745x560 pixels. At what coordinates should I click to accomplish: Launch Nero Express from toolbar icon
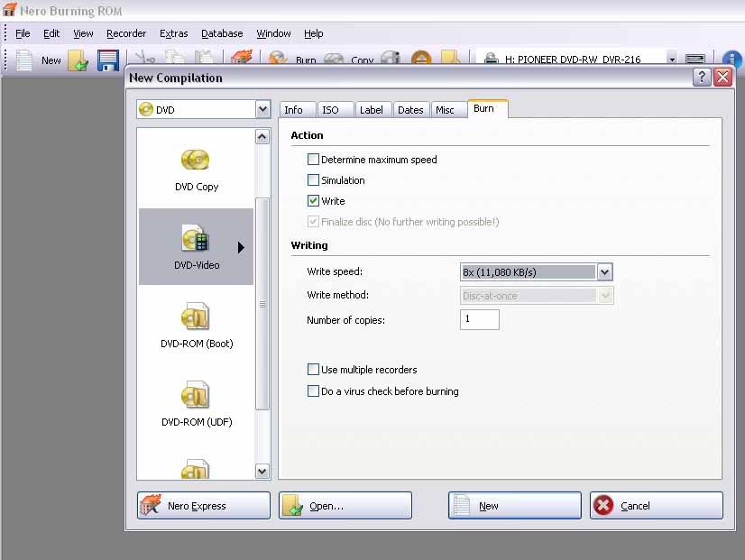click(x=242, y=58)
